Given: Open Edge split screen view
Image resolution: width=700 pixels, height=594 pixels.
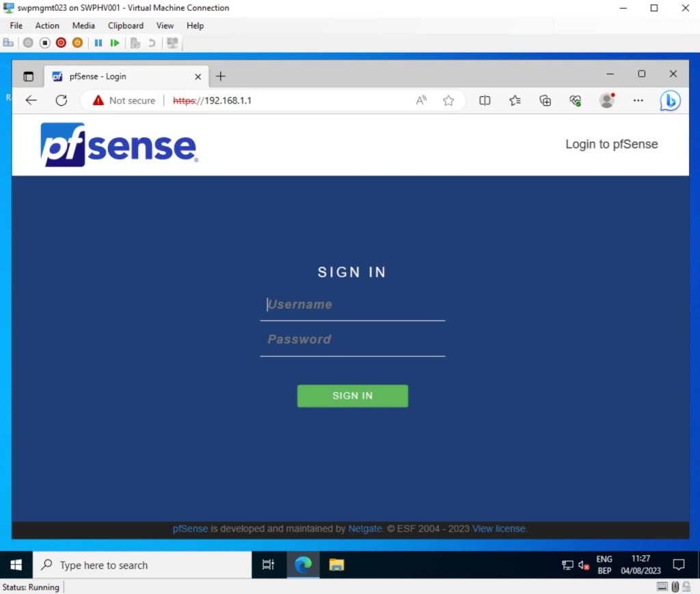Looking at the screenshot, I should tap(485, 100).
